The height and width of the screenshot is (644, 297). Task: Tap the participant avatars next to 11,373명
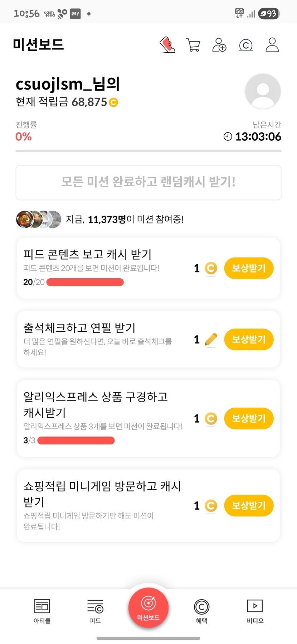39,219
